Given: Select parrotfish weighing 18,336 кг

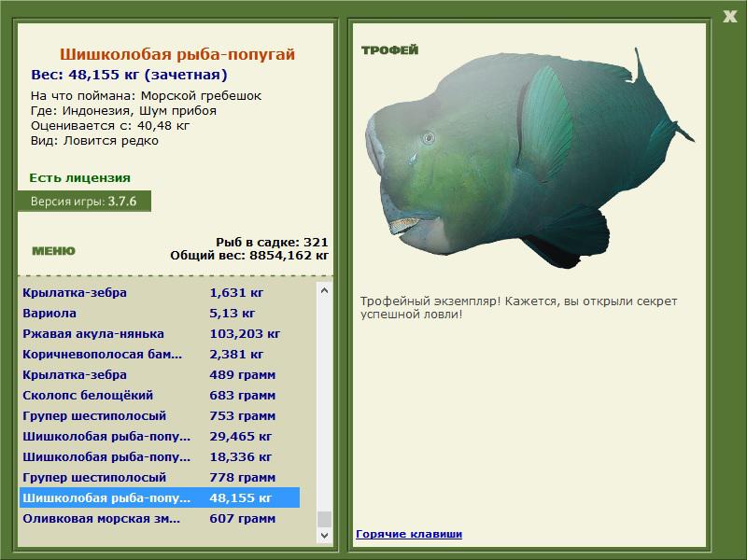Looking at the screenshot, I should pyautogui.click(x=159, y=456).
